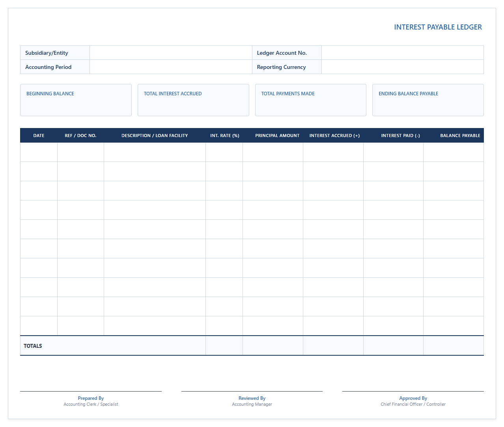
Task: Click the Reporting Currency label
Action: pyautogui.click(x=281, y=67)
